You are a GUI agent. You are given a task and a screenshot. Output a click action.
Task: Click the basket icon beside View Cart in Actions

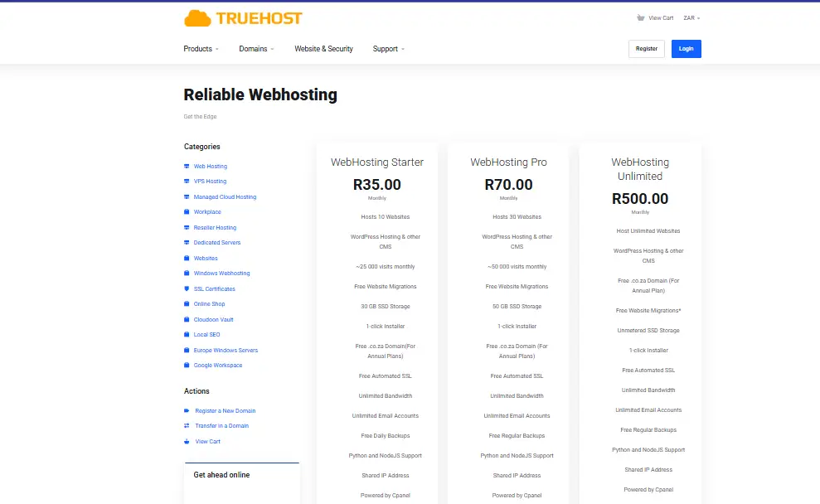(x=188, y=441)
